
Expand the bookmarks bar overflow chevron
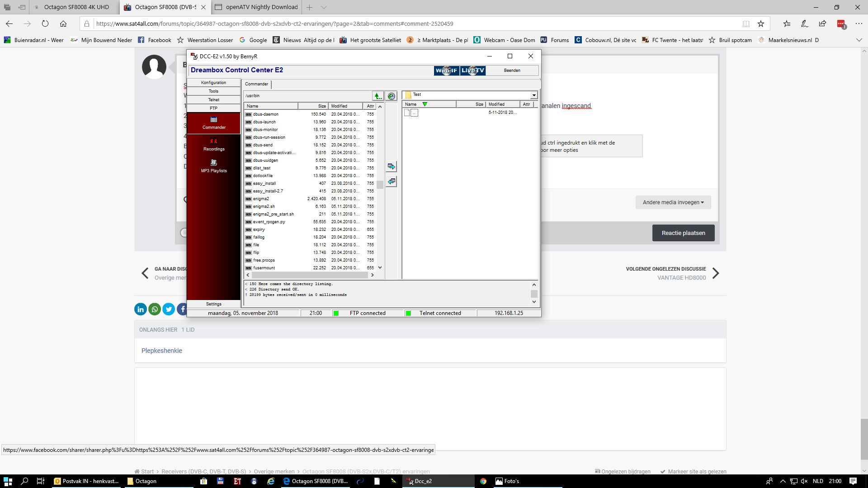pos(859,40)
